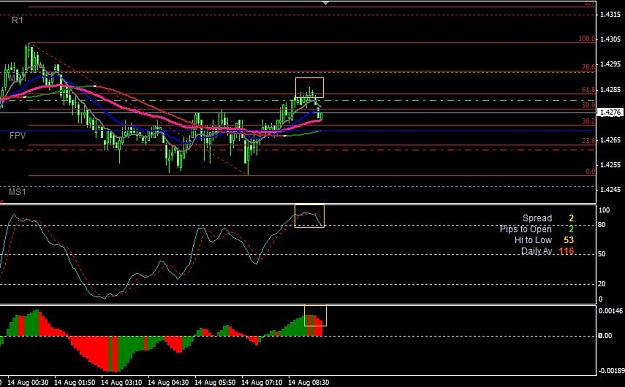Click the stochastic scale value 80
Image resolution: width=625 pixels, height=387 pixels.
click(x=602, y=225)
